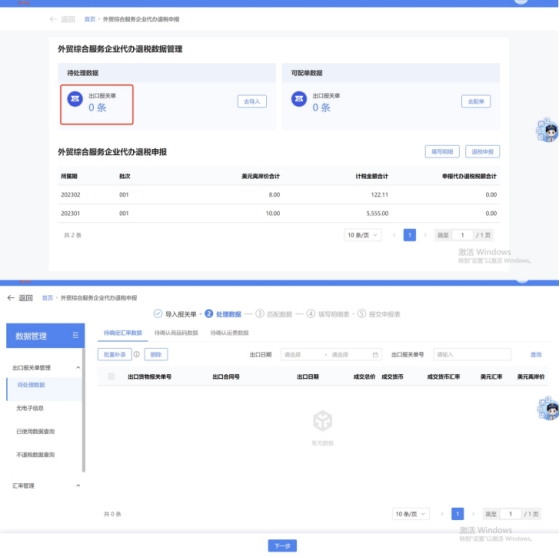Open the calendar icon in 出口日期 range field
Viewport: 560px width, 558px height.
point(375,355)
